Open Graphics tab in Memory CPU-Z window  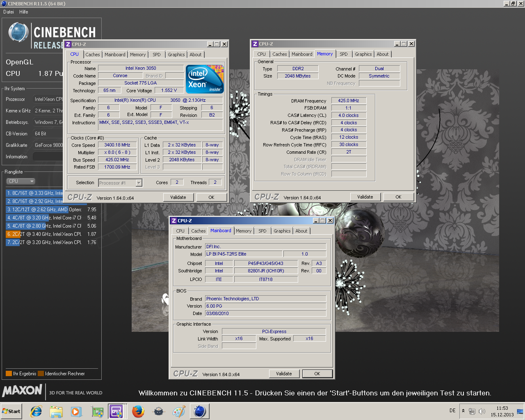[363, 54]
